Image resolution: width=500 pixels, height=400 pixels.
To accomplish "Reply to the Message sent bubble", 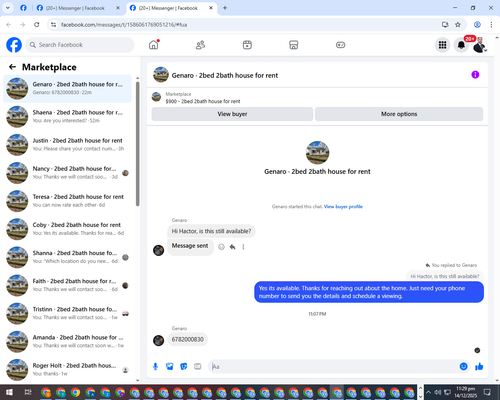I will (x=232, y=247).
